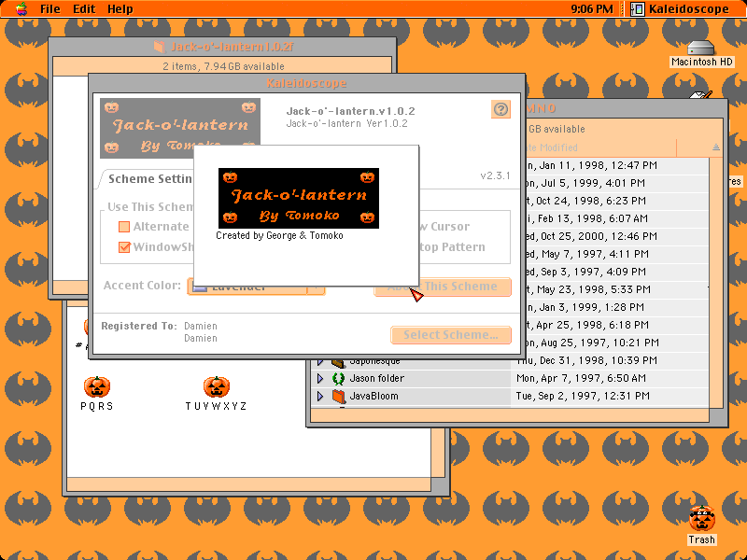Click the black Jack-o'-lantern banner in the popup
Screen dimensions: 747x560
point(299,198)
